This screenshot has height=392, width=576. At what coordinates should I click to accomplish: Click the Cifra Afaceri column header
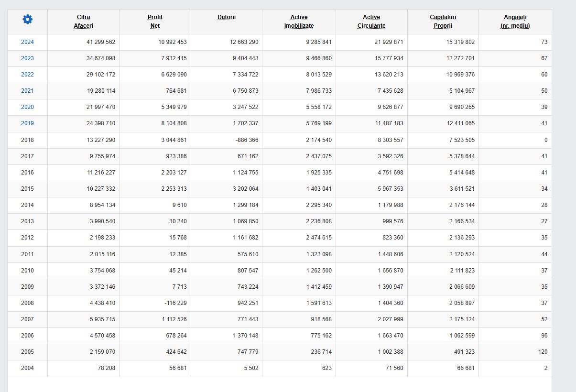point(83,22)
